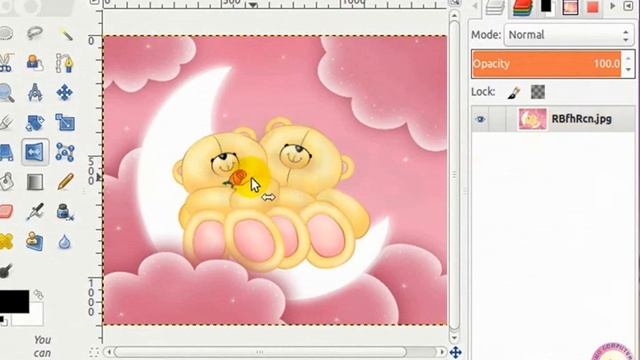640x360 pixels.
Task: Select the Blend gradient tool
Action: coord(35,182)
